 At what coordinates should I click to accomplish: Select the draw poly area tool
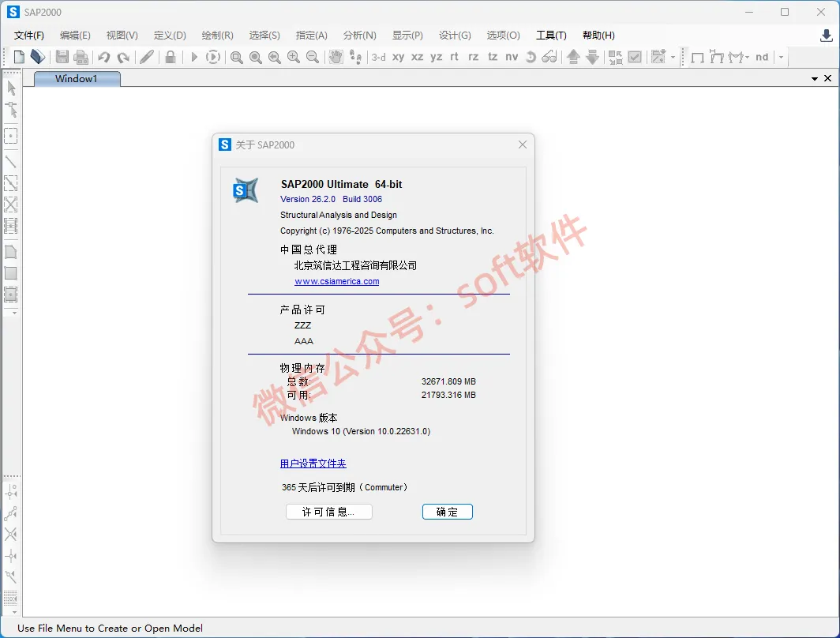pos(11,252)
